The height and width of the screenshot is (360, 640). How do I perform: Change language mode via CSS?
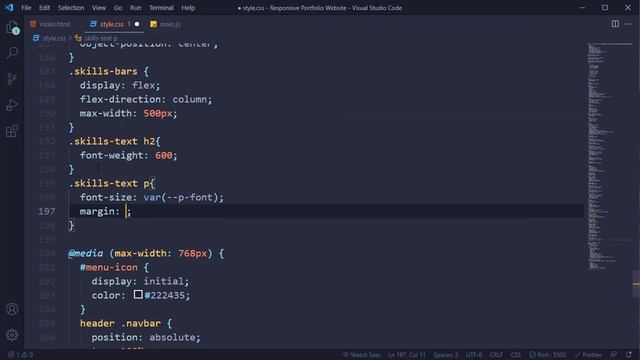point(516,355)
